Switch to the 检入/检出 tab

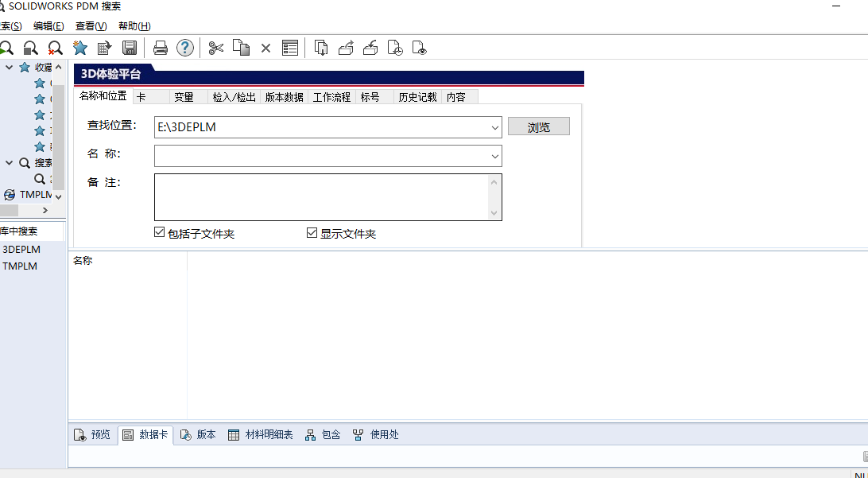(x=234, y=97)
